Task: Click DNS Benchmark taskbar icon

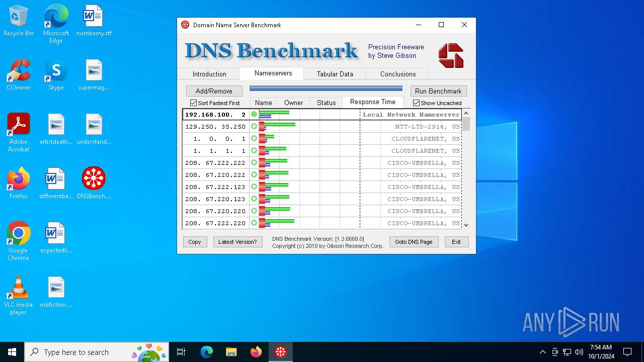Action: pos(281,352)
